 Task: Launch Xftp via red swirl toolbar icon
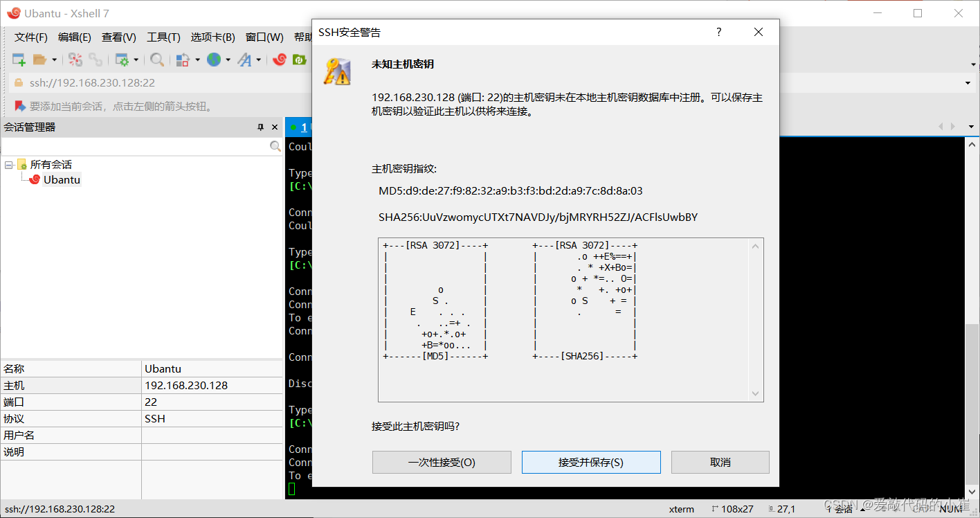[280, 60]
